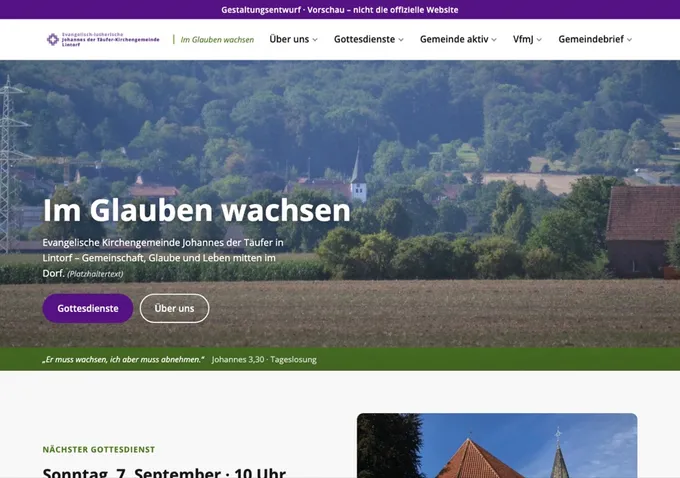Viewport: 680px width, 478px height.
Task: Expand the Gemeinde aktiv dropdown chevron
Action: (494, 40)
